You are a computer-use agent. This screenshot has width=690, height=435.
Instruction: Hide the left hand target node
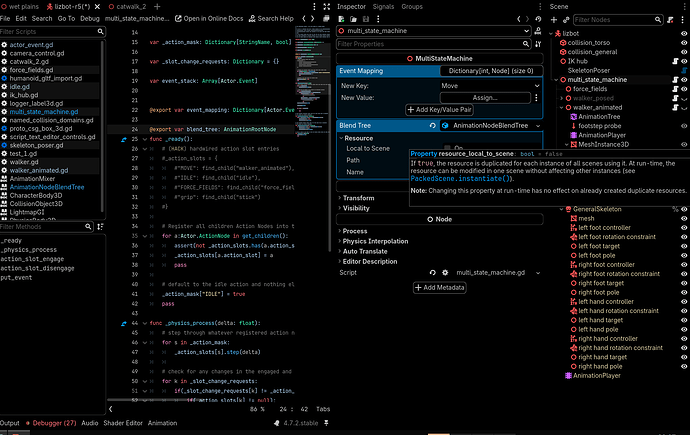click(x=684, y=320)
